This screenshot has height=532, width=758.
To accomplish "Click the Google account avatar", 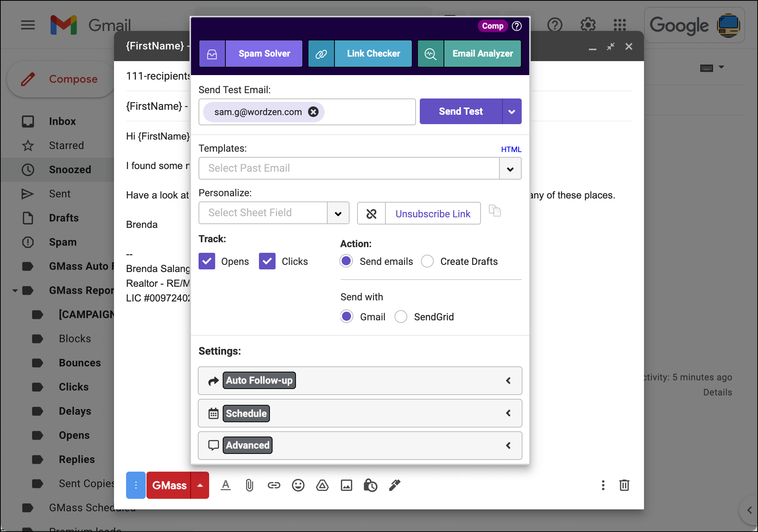I will point(728,25).
